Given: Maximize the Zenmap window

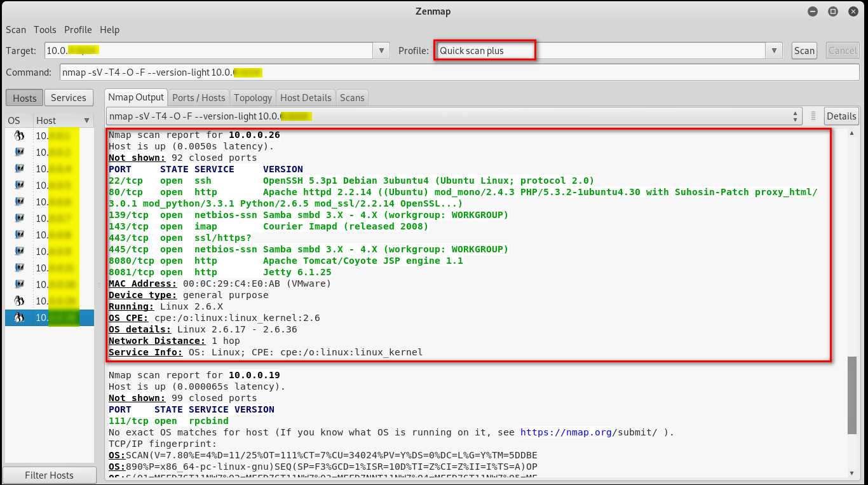Looking at the screenshot, I should pyautogui.click(x=832, y=11).
